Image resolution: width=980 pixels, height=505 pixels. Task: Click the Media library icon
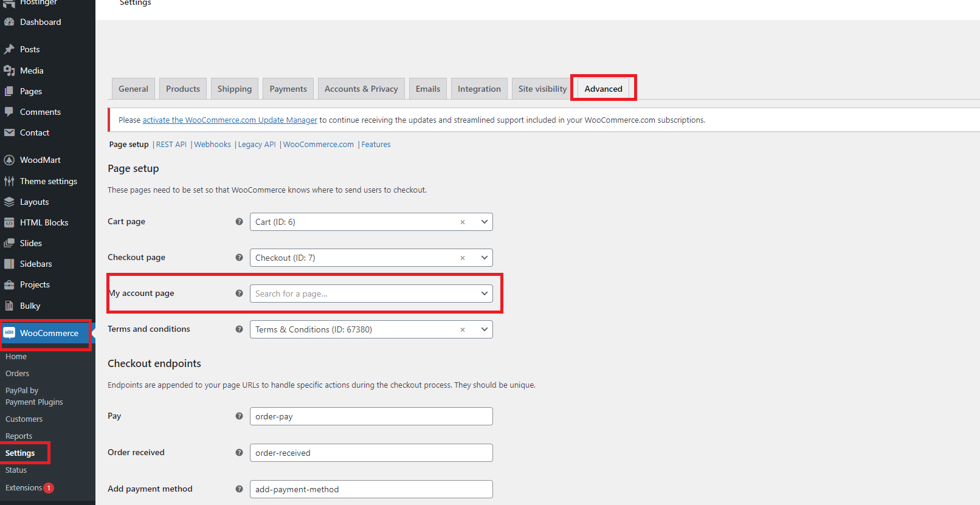9,70
